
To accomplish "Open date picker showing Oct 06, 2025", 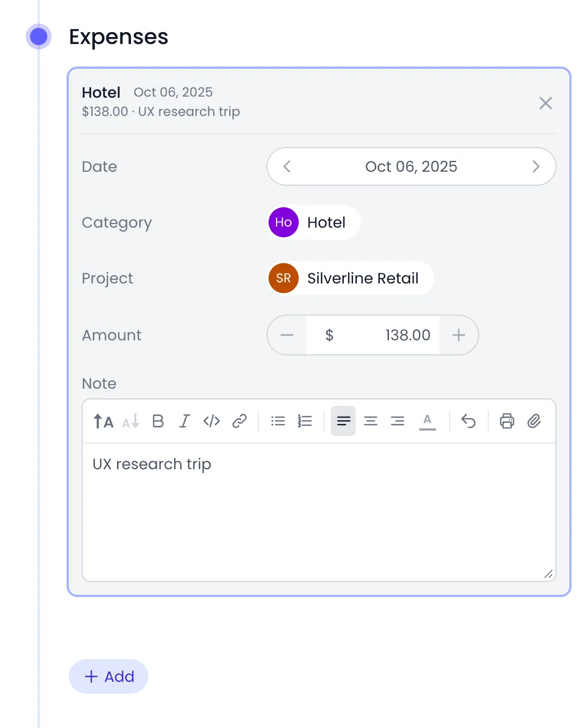I will tap(411, 166).
